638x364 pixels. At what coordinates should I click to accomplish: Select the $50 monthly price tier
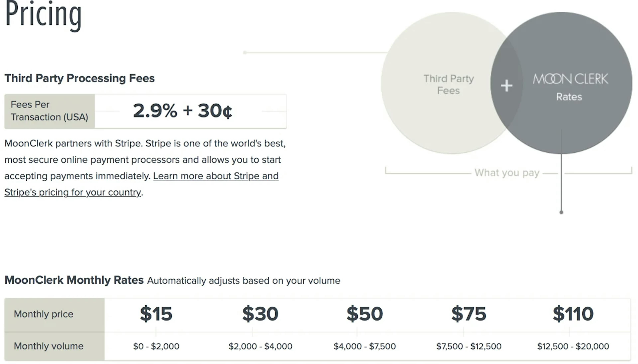[365, 314]
